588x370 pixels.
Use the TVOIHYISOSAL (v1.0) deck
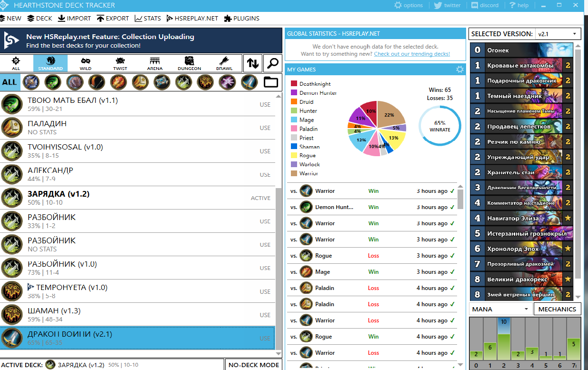point(265,151)
